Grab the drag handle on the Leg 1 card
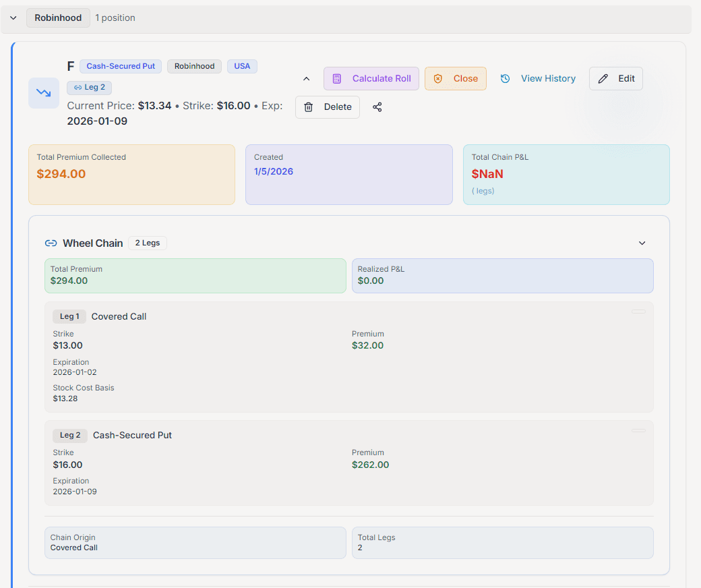701x588 pixels. pos(638,311)
